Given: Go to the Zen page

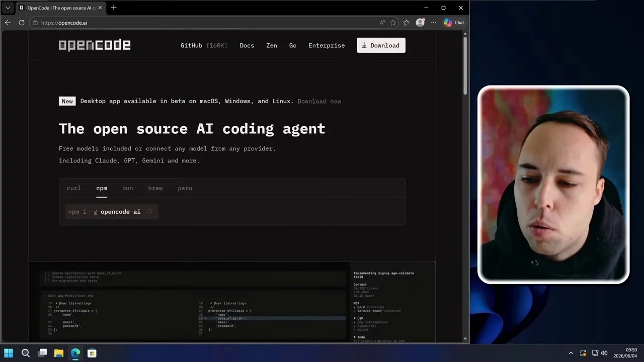Looking at the screenshot, I should coord(272,45).
